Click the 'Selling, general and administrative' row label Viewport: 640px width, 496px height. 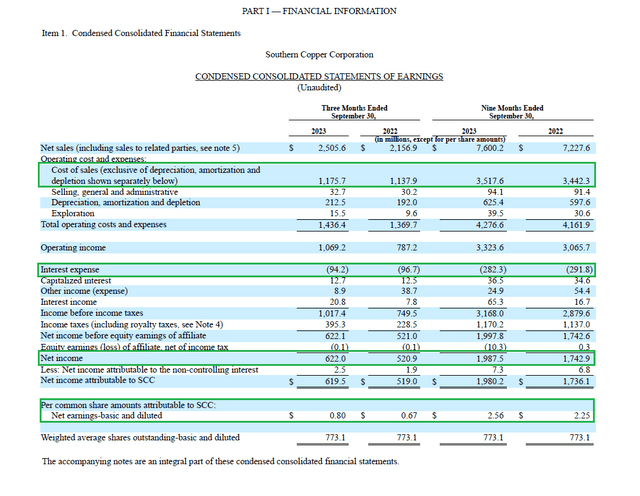(x=114, y=192)
